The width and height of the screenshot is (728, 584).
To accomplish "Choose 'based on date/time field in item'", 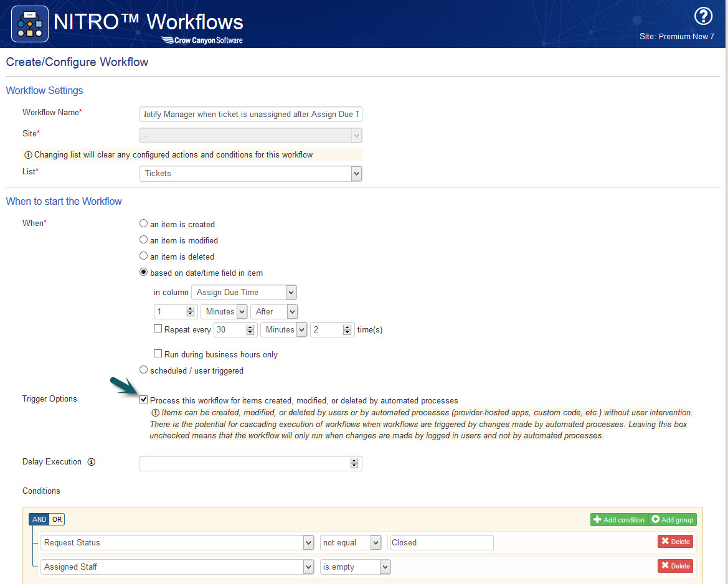I will pyautogui.click(x=143, y=273).
